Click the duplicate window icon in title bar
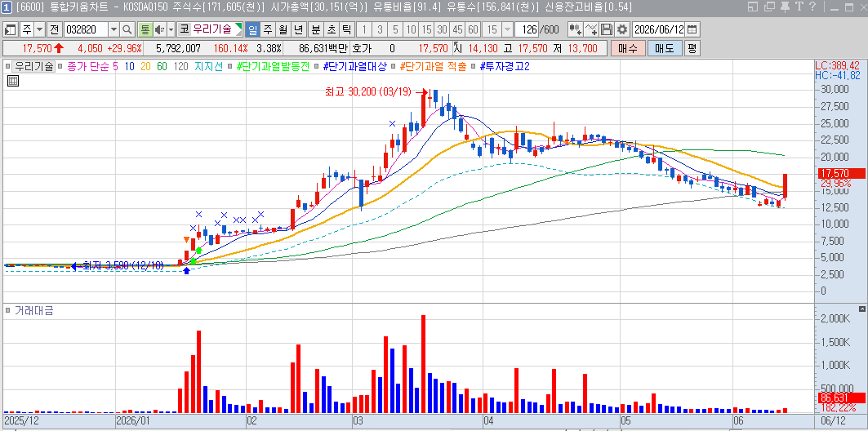This screenshot has width=868, height=431. (769, 7)
